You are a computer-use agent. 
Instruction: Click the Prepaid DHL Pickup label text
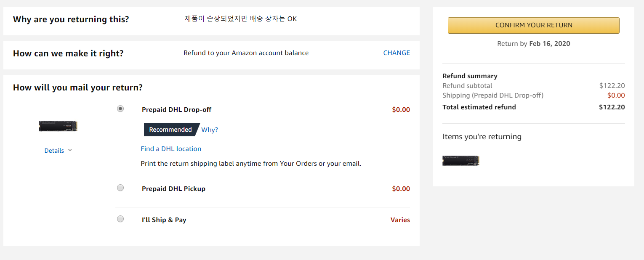[x=173, y=189]
